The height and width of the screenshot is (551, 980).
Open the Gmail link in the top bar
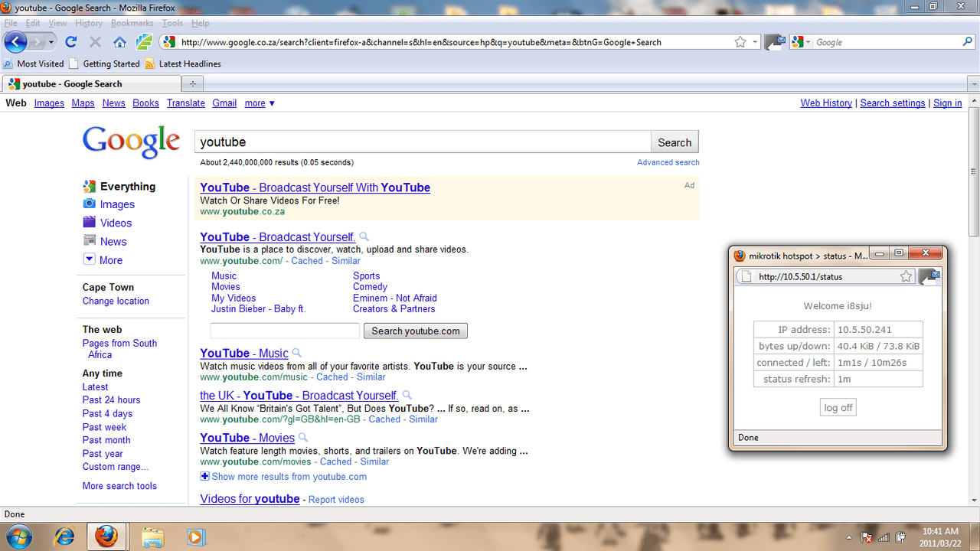[224, 103]
